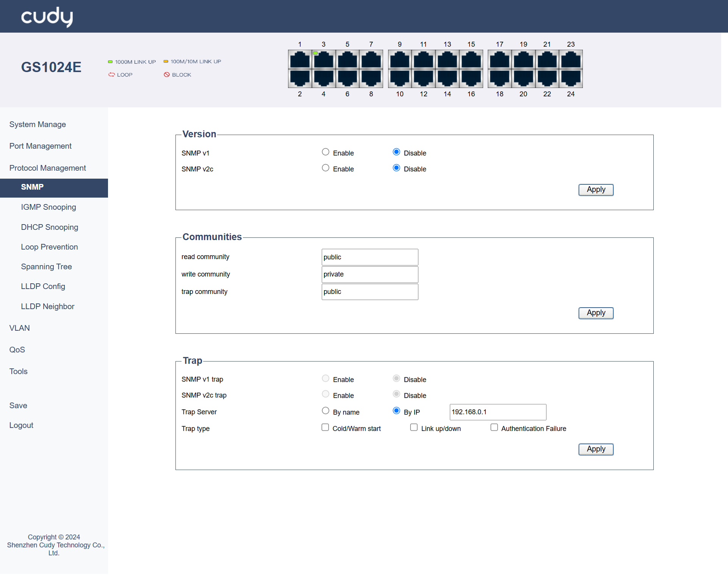Image resolution: width=728 pixels, height=575 pixels.
Task: Click port 11 icon in switch panel
Action: tap(424, 60)
